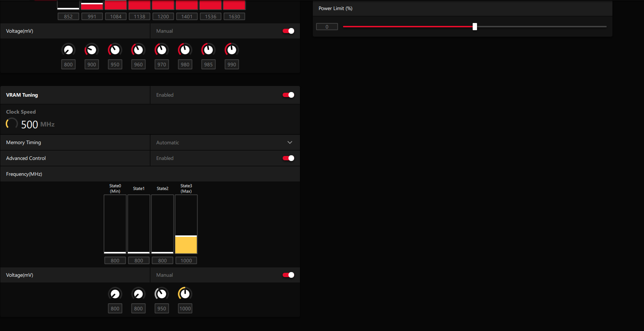Click the Power Limit (%) label
Viewport: 644px width, 331px height.
click(335, 8)
